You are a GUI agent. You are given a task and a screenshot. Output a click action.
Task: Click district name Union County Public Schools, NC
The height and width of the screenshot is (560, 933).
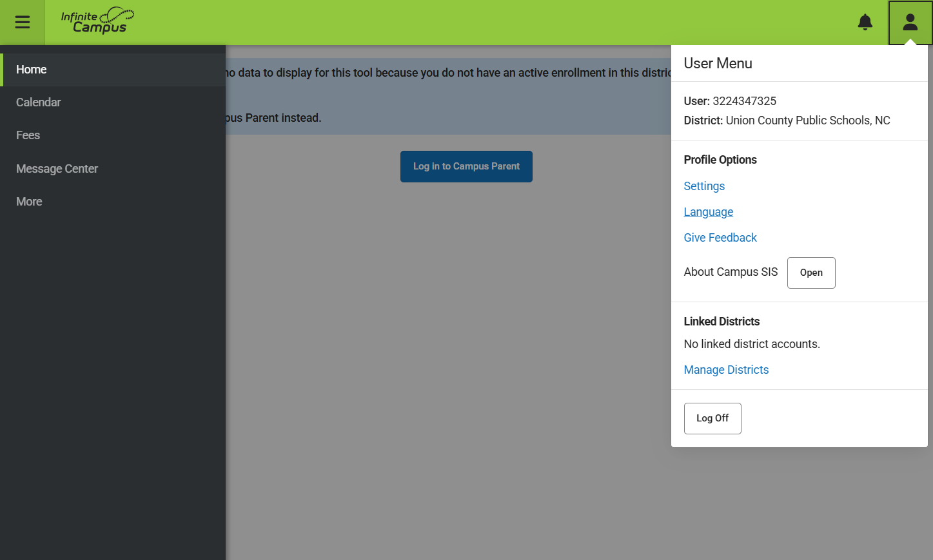pyautogui.click(x=808, y=121)
